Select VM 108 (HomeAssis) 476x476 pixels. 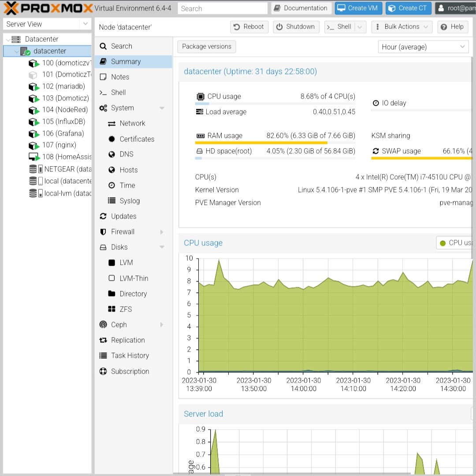click(x=59, y=156)
